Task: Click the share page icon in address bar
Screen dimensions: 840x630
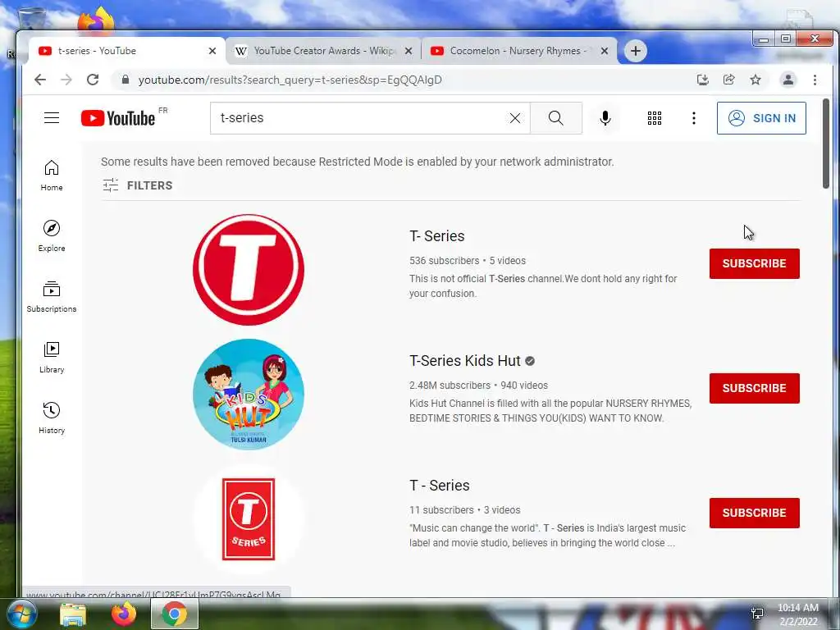Action: click(728, 80)
